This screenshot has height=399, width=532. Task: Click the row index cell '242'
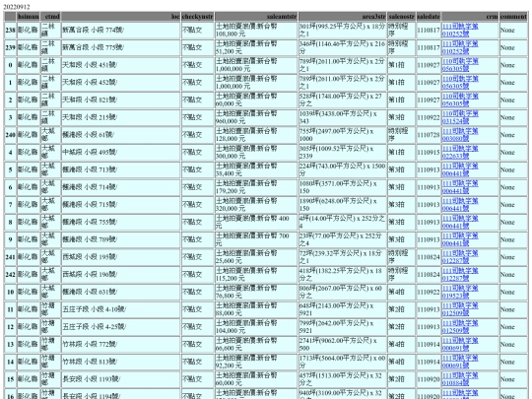click(x=10, y=275)
